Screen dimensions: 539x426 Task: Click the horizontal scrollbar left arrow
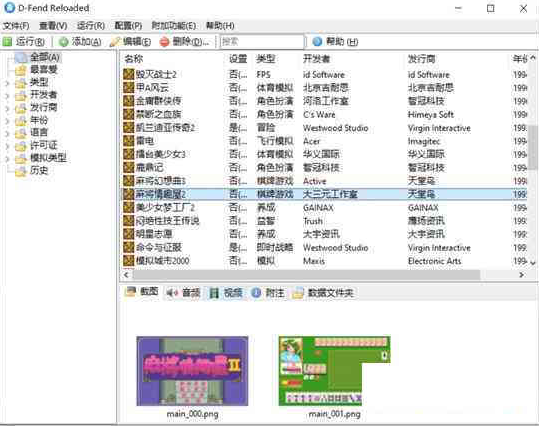click(126, 274)
